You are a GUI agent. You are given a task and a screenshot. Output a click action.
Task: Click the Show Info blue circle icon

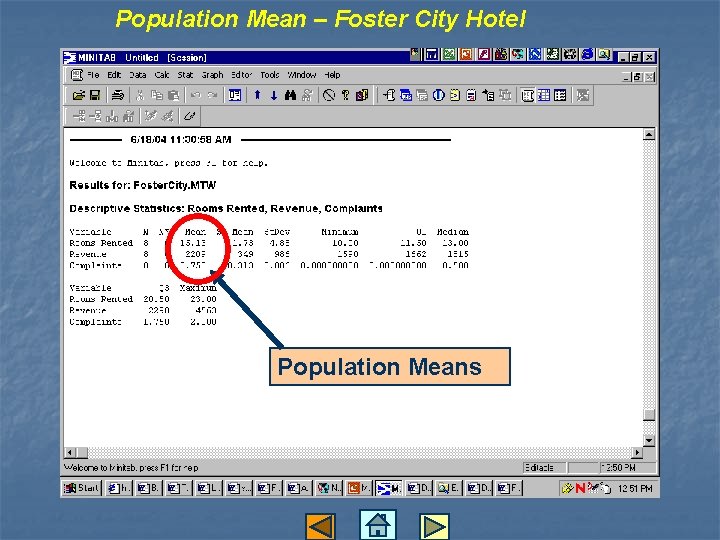tap(439, 96)
